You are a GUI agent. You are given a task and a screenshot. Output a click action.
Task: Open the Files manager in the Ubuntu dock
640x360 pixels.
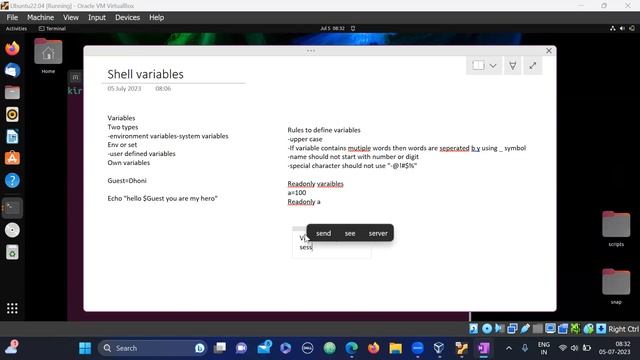pos(12,93)
